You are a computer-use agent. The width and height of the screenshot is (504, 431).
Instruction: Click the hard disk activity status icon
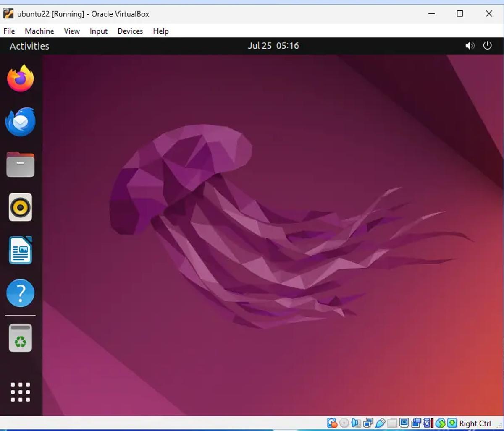pyautogui.click(x=332, y=423)
